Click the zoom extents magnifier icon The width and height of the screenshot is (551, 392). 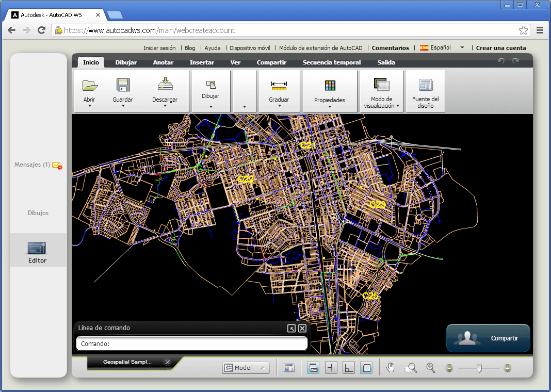(x=430, y=368)
